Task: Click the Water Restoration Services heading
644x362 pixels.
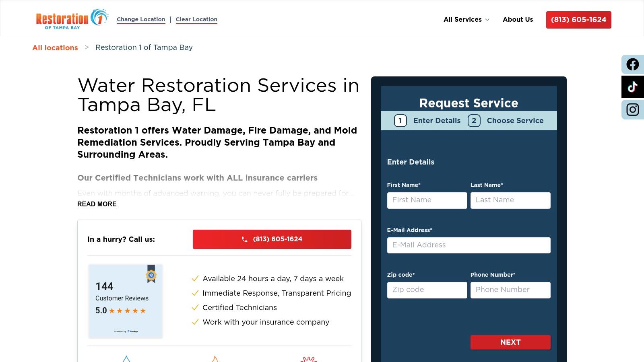Action: pos(218,95)
